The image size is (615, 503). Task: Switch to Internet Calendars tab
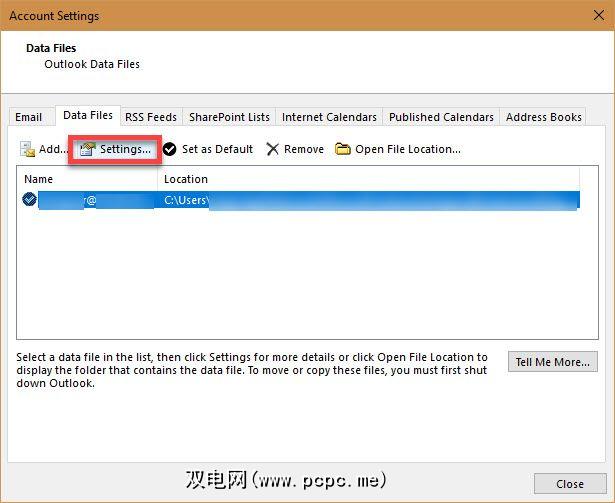(x=329, y=117)
